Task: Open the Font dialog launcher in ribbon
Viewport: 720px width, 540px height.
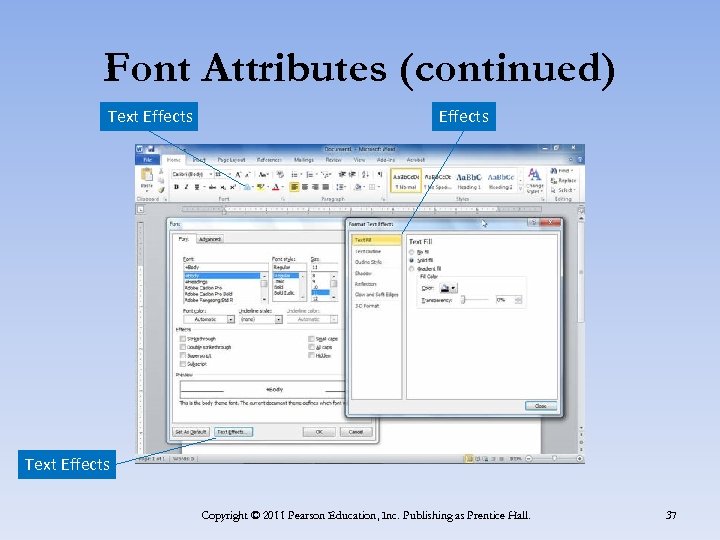Action: (x=283, y=199)
